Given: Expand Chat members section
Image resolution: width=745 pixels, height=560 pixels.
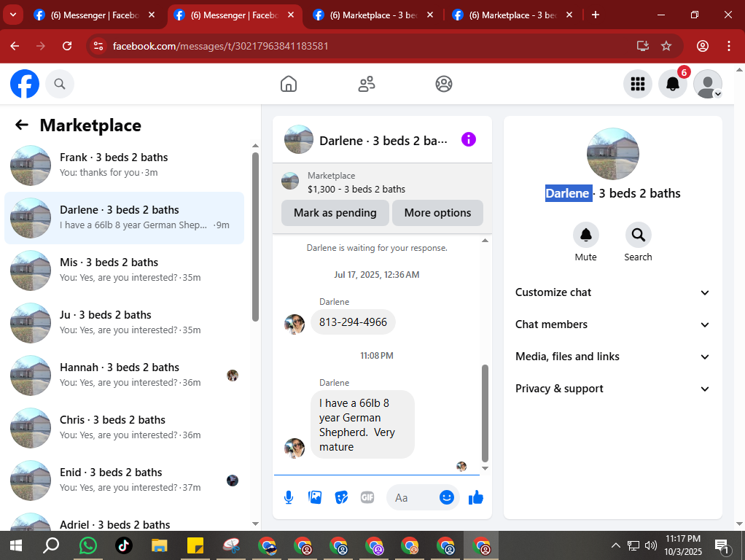Looking at the screenshot, I should 612,324.
